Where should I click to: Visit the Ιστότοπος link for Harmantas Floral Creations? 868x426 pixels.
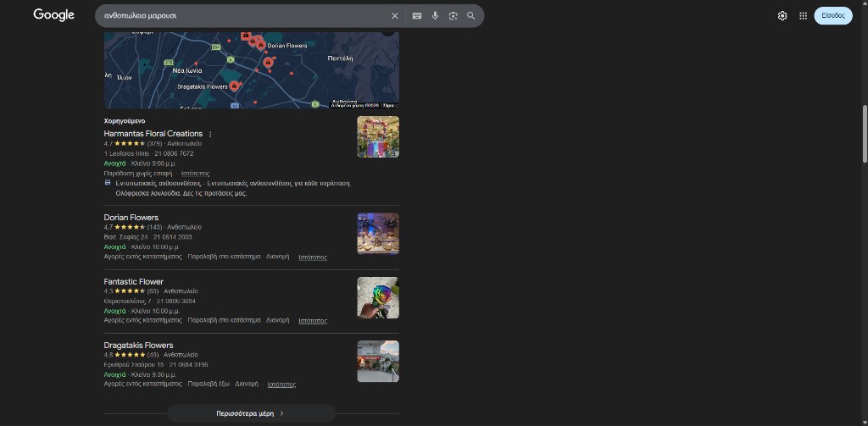click(x=196, y=173)
